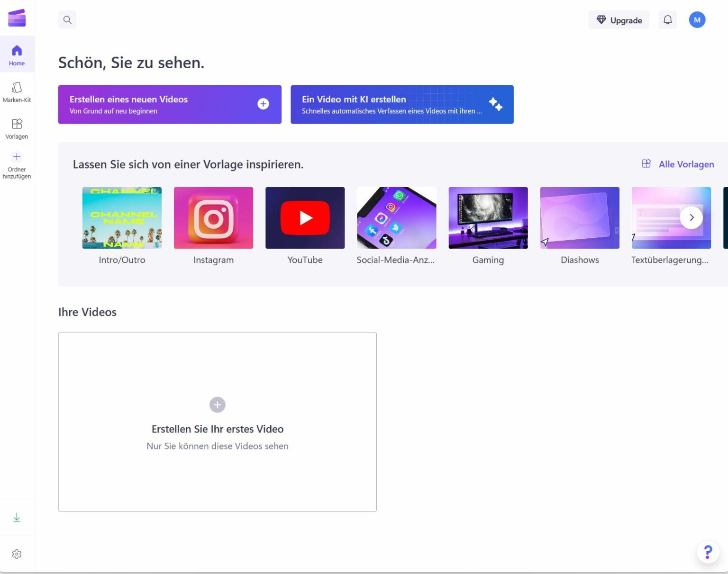The width and height of the screenshot is (728, 574).
Task: Click the Clipchamp logo top left
Action: coord(17,18)
